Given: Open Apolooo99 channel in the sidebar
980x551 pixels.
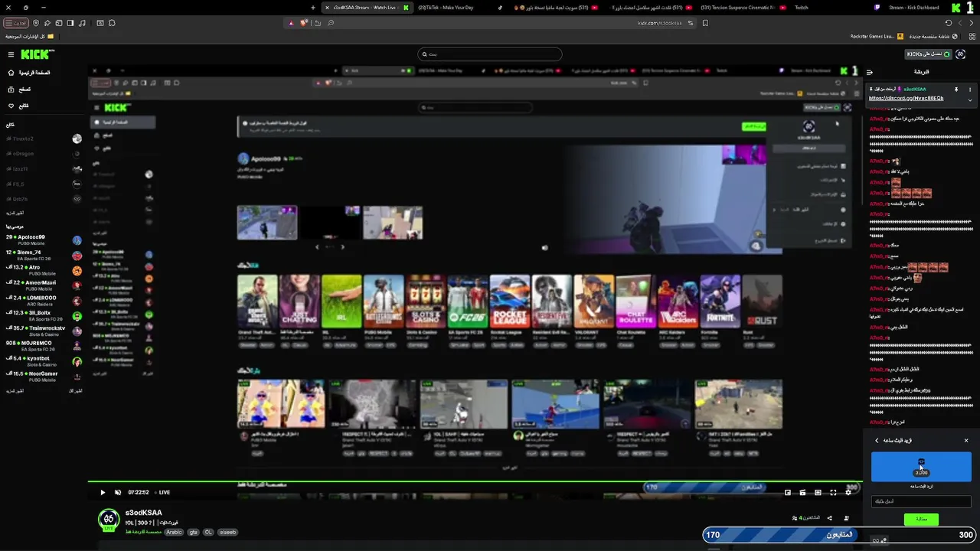Looking at the screenshot, I should (43, 240).
